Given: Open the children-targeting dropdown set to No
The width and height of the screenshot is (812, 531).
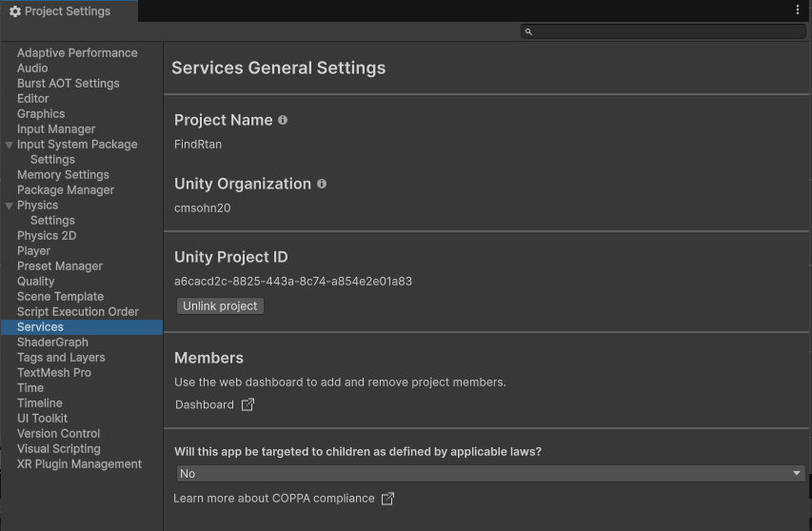Looking at the screenshot, I should pyautogui.click(x=490, y=474).
